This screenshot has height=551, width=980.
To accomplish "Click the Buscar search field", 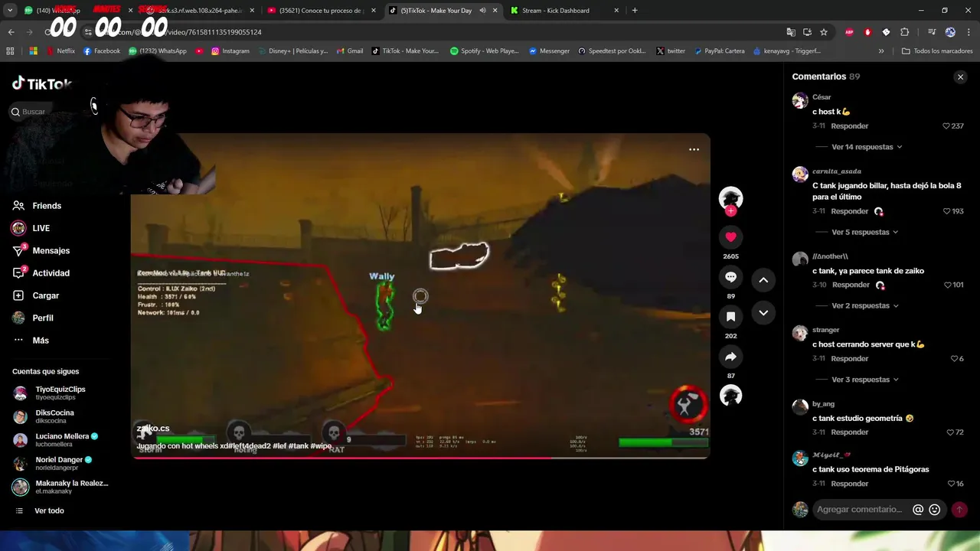I will pyautogui.click(x=34, y=112).
